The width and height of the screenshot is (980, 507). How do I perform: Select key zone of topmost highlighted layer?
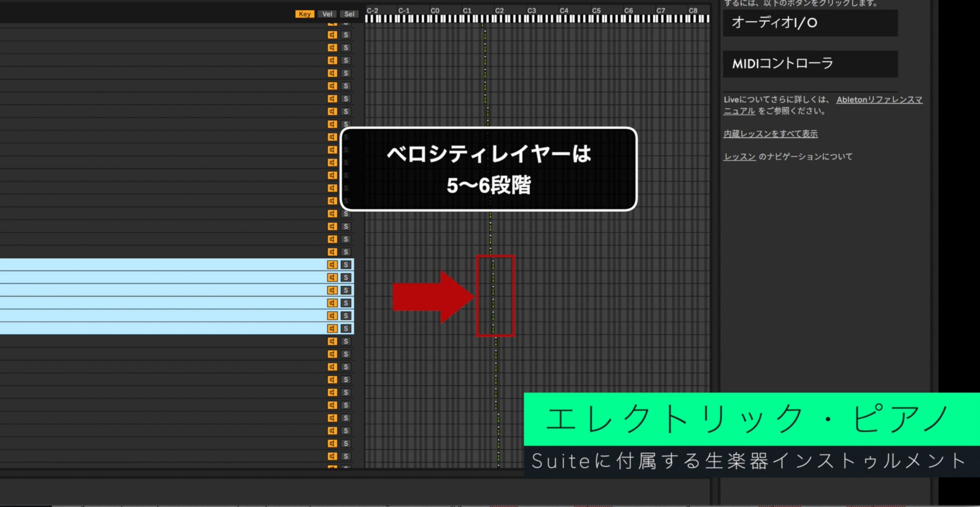coord(493,265)
